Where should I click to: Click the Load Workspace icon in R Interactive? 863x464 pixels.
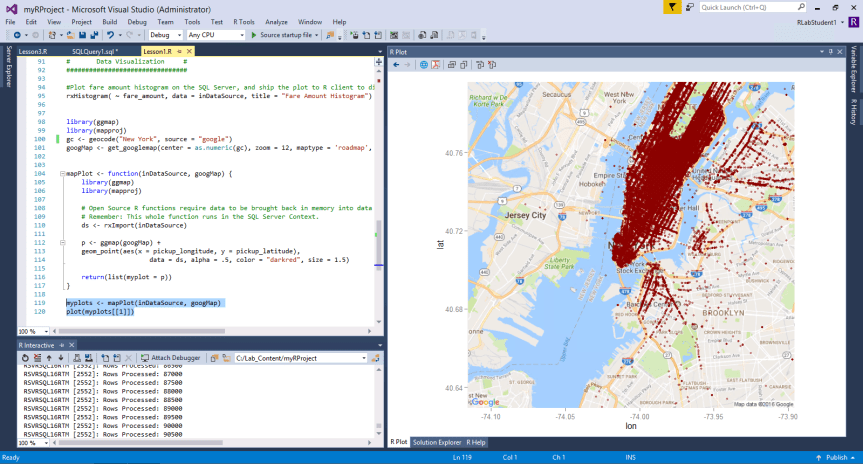click(77, 358)
